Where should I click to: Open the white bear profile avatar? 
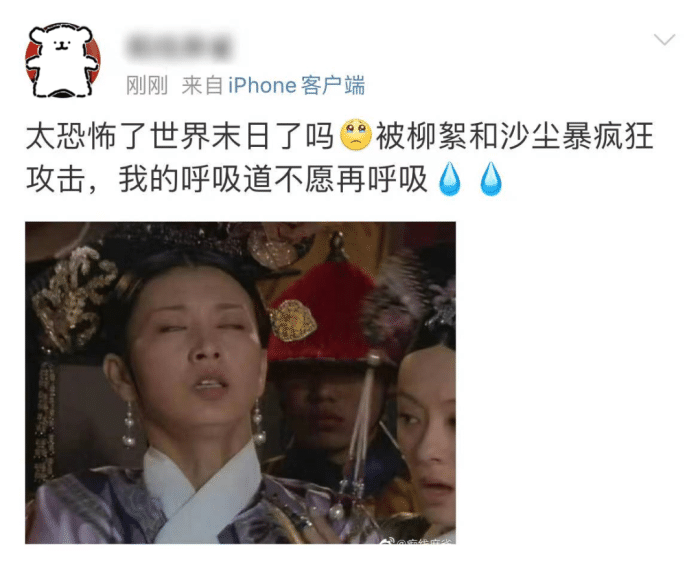tap(63, 60)
